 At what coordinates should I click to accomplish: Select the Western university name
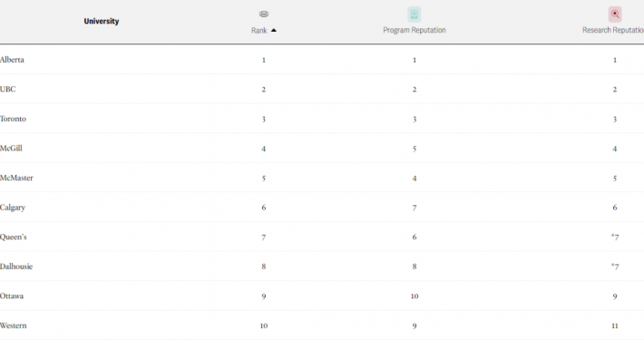[x=13, y=325]
